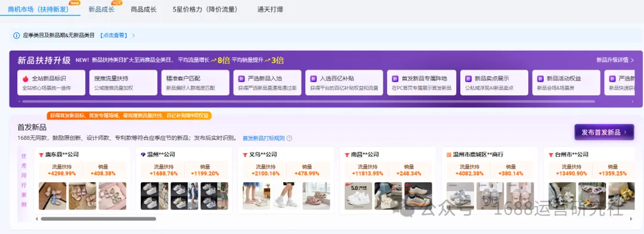Click the help icon after 首发新品打标规则

point(289,138)
